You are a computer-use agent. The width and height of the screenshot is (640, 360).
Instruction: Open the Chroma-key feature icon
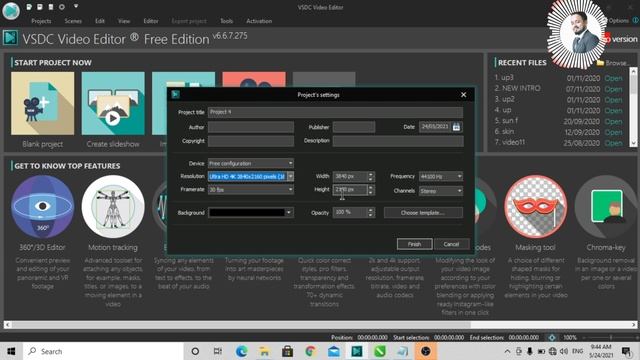[606, 207]
